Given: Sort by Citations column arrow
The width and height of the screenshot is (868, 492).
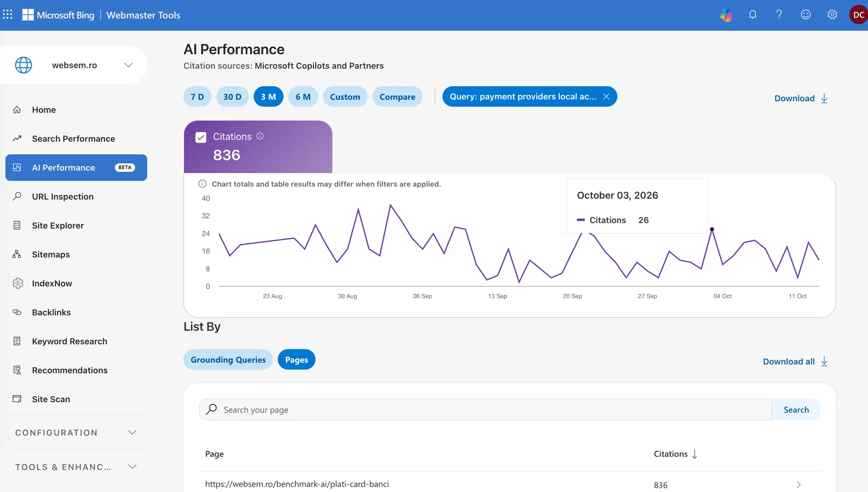Looking at the screenshot, I should (694, 454).
